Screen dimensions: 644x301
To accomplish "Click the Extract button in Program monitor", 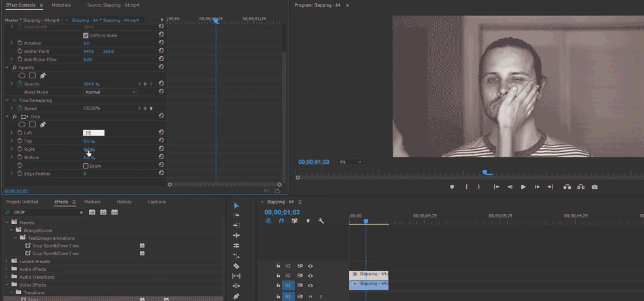I will point(581,187).
